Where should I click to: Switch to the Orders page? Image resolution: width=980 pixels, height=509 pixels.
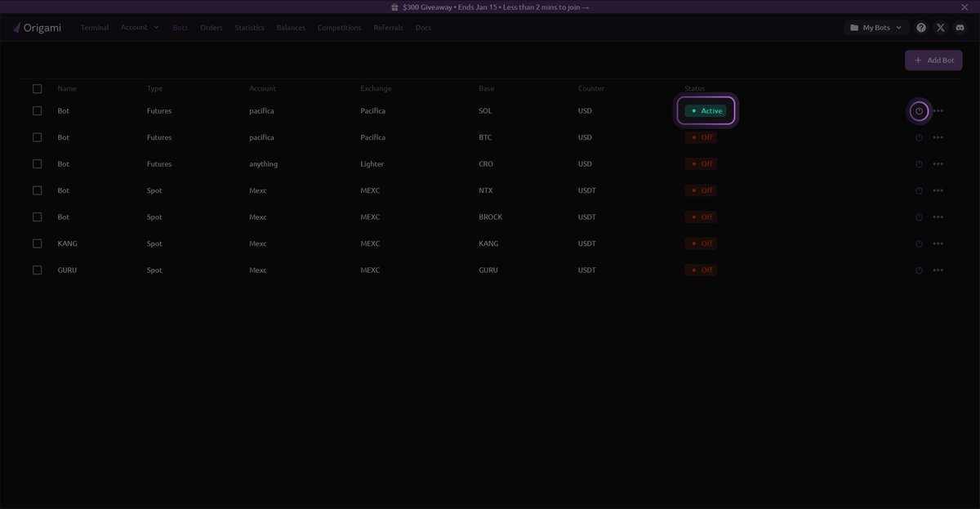(x=212, y=28)
